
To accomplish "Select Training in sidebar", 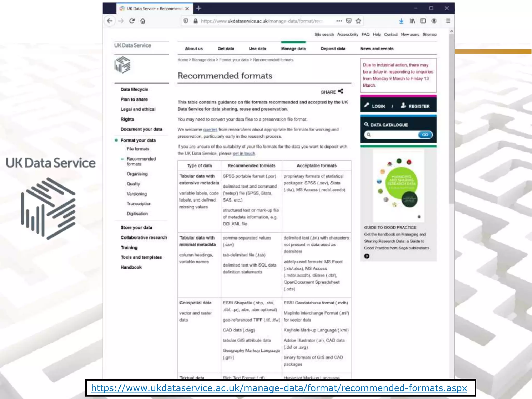I will pyautogui.click(x=129, y=248).
